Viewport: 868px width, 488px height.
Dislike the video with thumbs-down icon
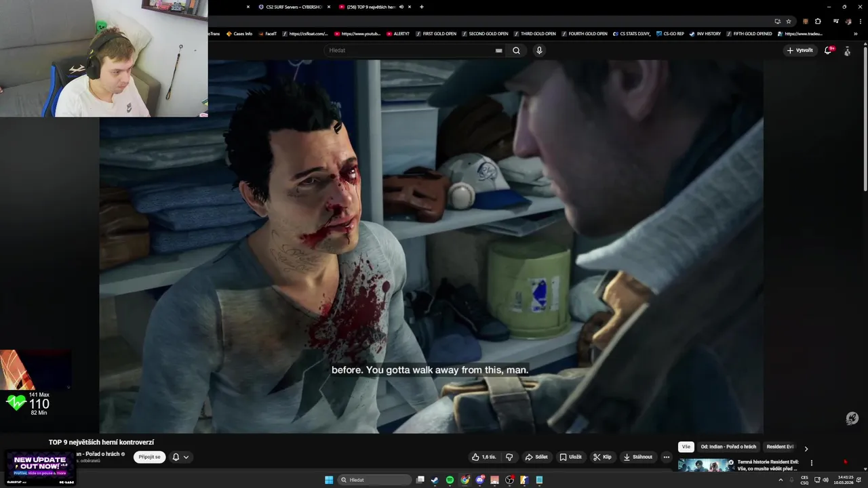pyautogui.click(x=509, y=457)
